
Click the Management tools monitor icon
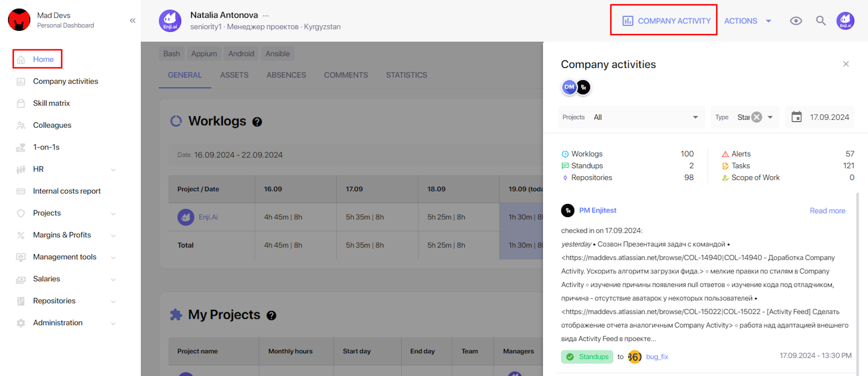[x=21, y=257]
